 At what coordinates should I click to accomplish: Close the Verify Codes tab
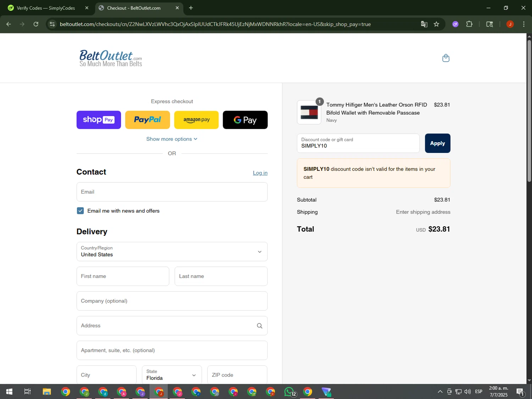(x=87, y=8)
